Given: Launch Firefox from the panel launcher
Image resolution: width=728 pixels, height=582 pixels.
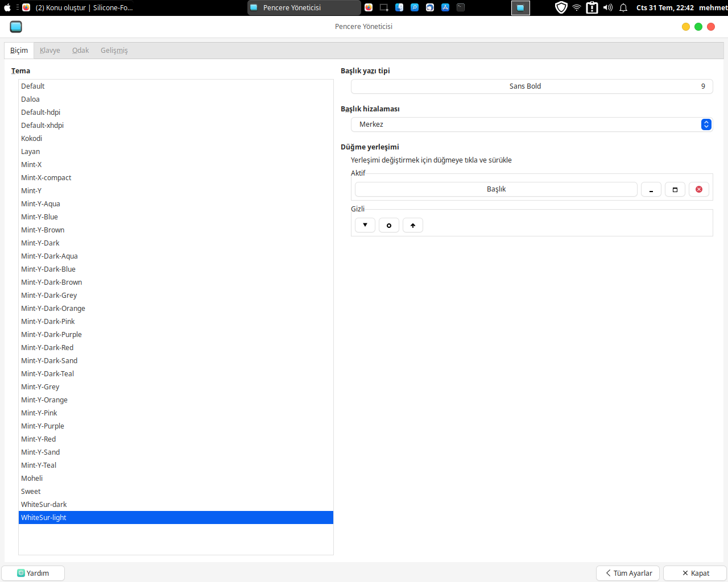Looking at the screenshot, I should [x=369, y=7].
